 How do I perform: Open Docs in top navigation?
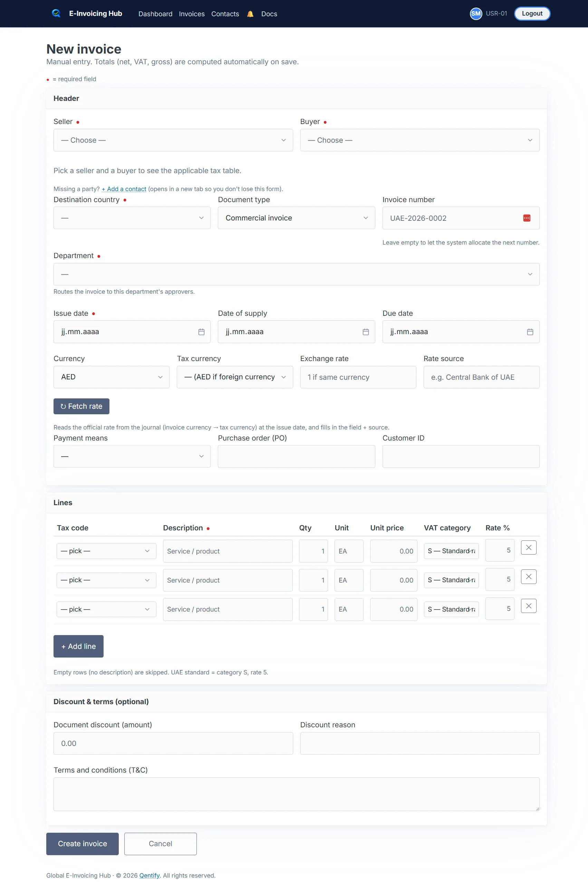(x=269, y=14)
